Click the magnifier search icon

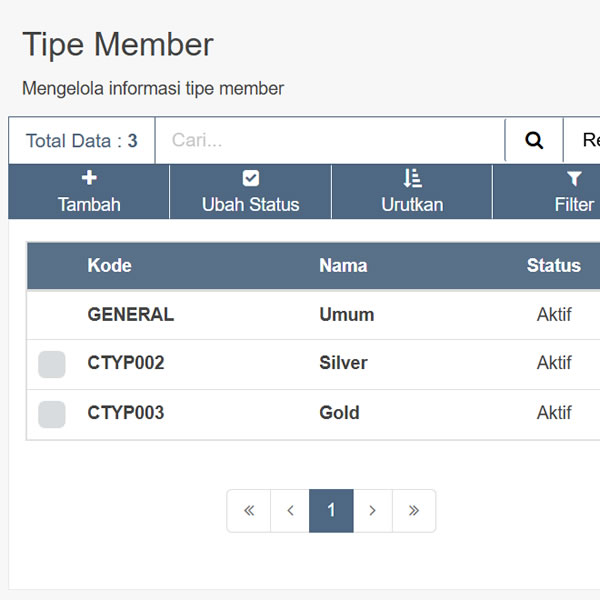[x=534, y=140]
